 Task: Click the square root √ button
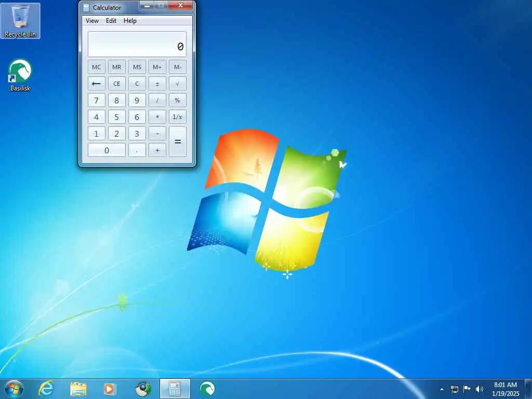(178, 84)
